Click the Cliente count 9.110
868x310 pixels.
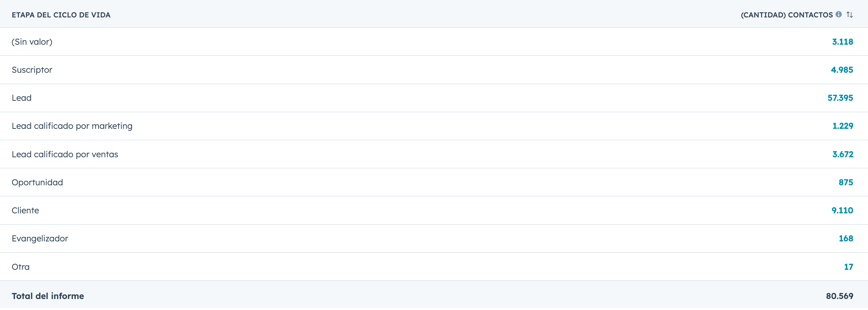[x=842, y=211]
